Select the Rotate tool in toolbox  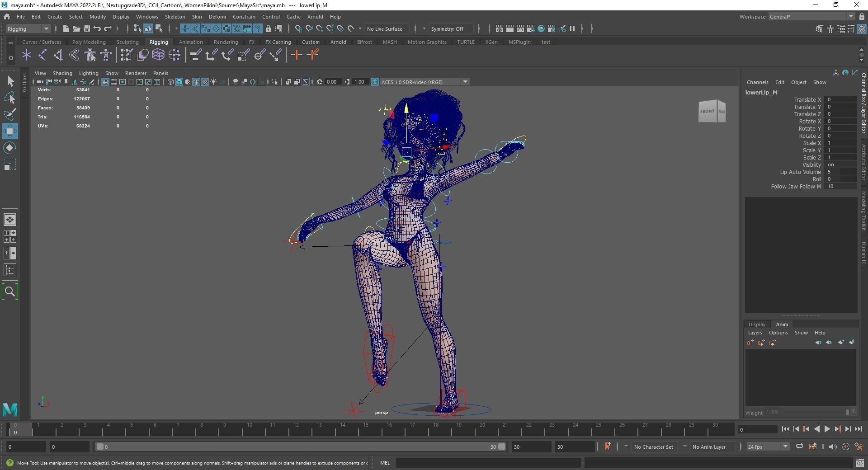pyautogui.click(x=10, y=148)
